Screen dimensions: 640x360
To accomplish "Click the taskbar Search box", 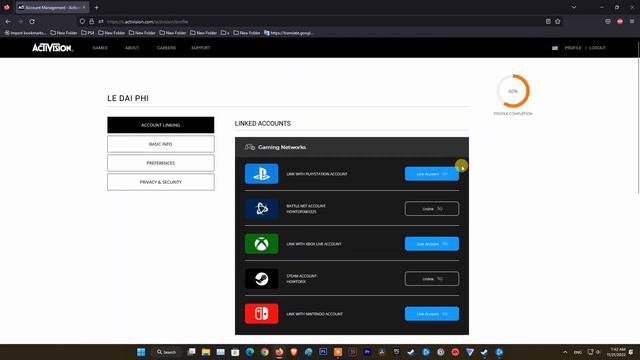I will pos(167,352).
